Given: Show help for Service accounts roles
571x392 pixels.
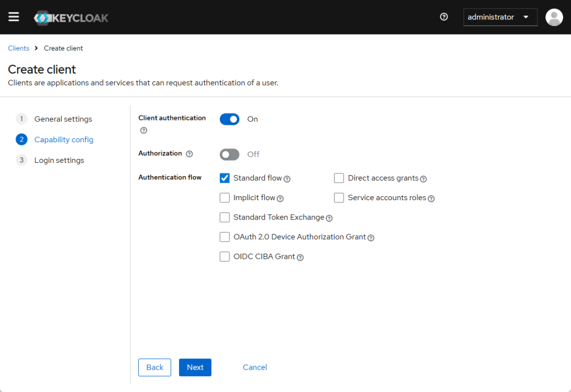Looking at the screenshot, I should [431, 199].
